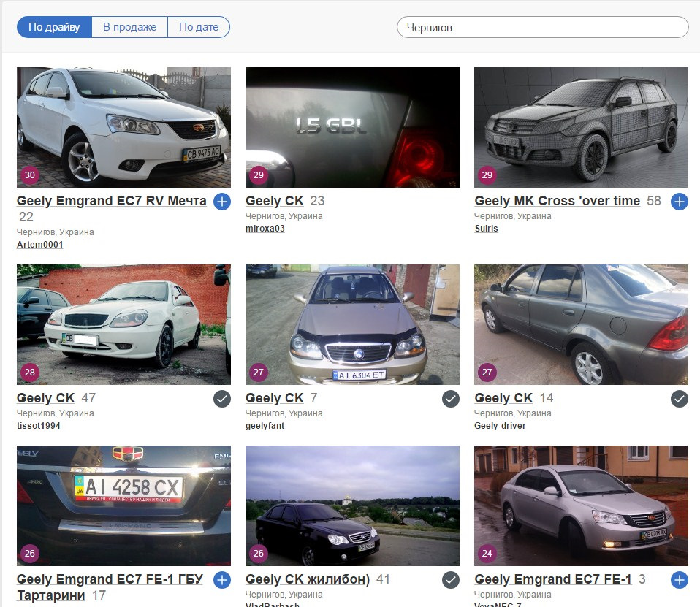This screenshot has height=607, width=700.
Task: Switch to the По дате tab
Action: point(199,27)
